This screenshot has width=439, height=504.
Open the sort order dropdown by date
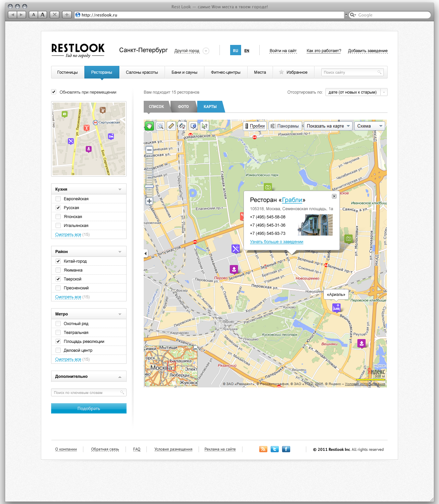pyautogui.click(x=356, y=92)
